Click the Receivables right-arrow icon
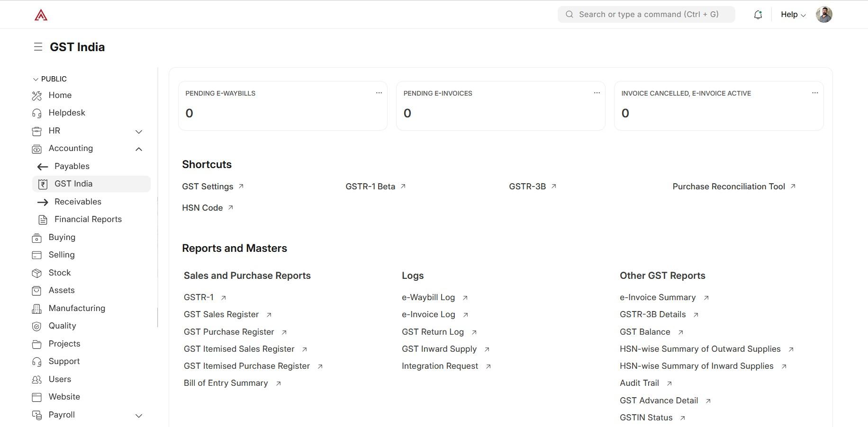The image size is (868, 427). 43,202
